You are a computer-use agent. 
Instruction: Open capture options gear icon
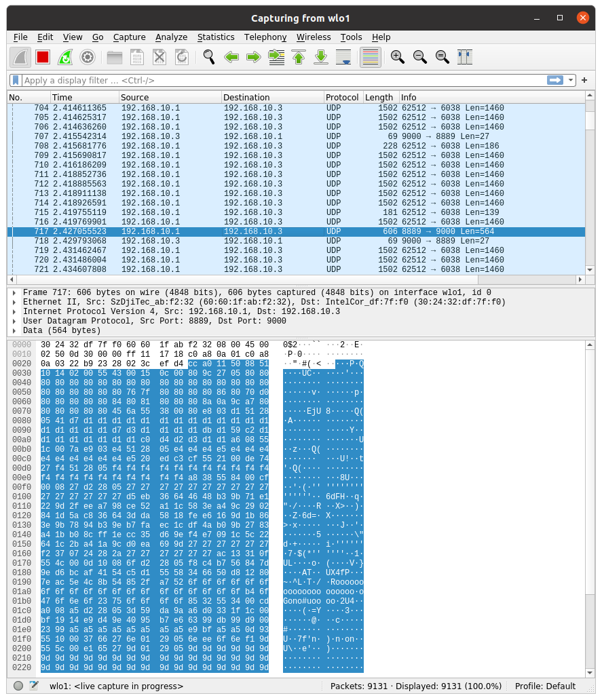[87, 57]
